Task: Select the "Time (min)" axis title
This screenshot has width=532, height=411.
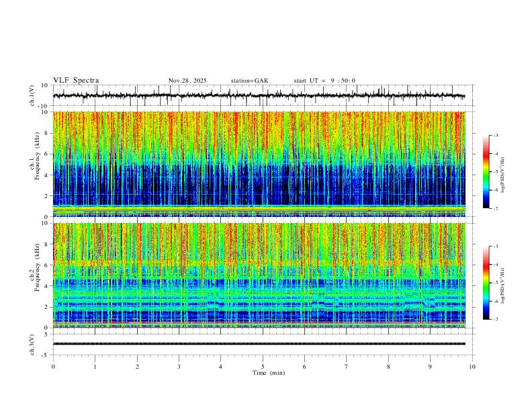Action: tap(269, 373)
